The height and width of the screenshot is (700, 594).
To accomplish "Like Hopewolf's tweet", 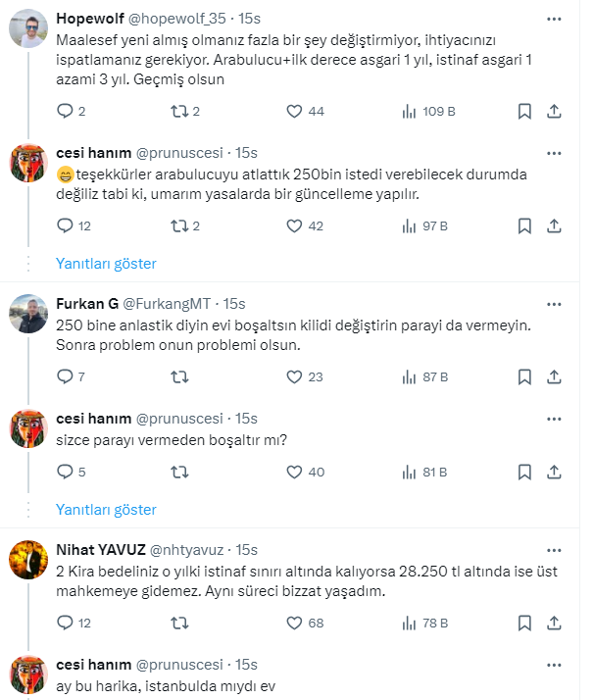I will 294,112.
